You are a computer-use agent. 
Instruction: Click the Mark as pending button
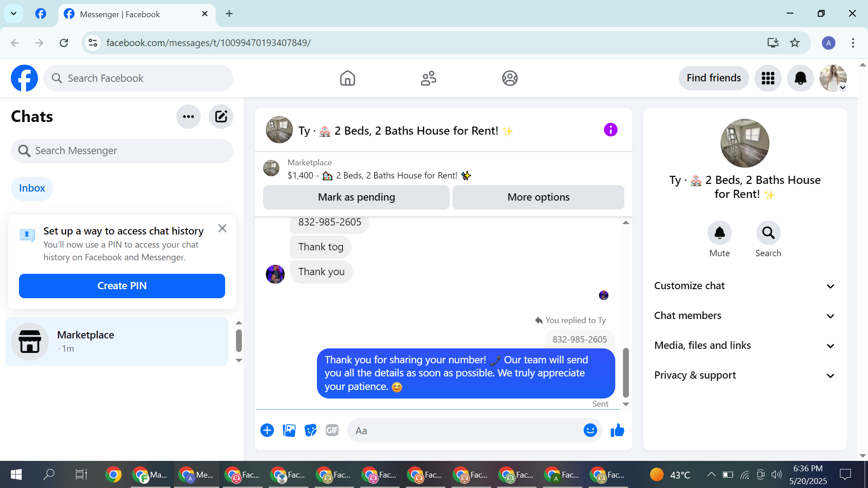[356, 197]
